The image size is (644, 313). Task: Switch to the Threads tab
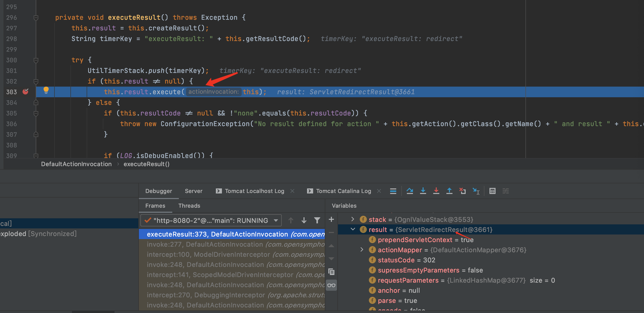pyautogui.click(x=189, y=206)
